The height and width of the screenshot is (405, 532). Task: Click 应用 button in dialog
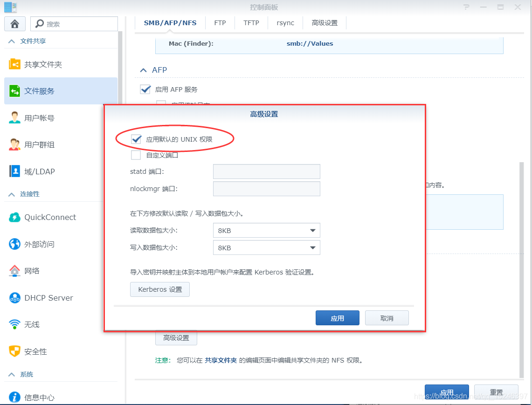pyautogui.click(x=337, y=318)
